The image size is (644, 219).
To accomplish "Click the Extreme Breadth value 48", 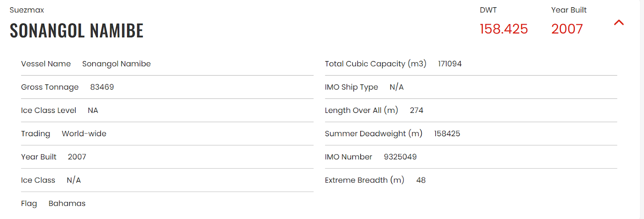I will 421,180.
